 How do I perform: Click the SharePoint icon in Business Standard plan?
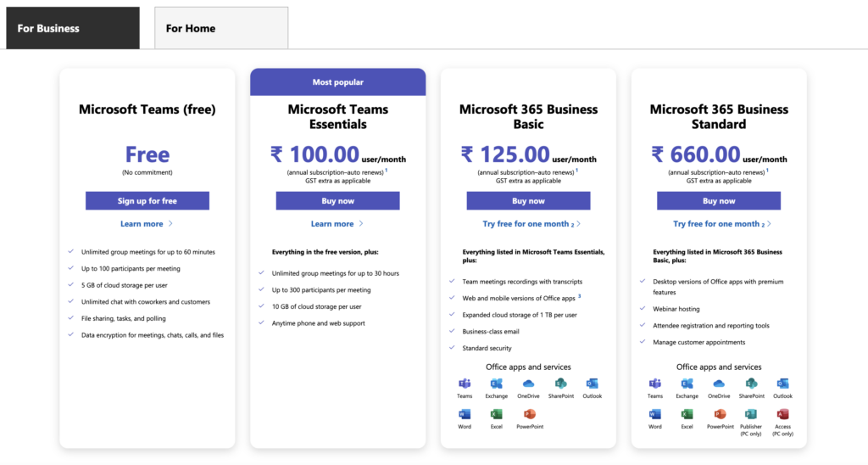[751, 384]
